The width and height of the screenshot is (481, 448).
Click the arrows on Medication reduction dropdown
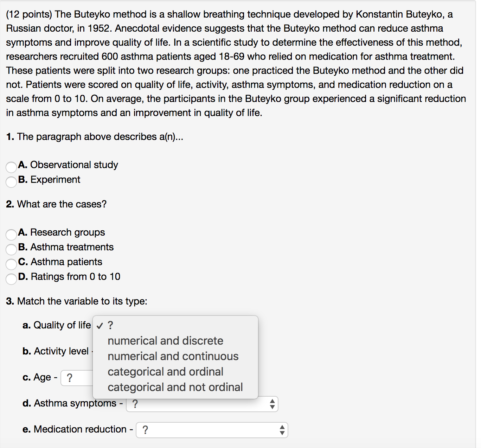[x=282, y=430]
